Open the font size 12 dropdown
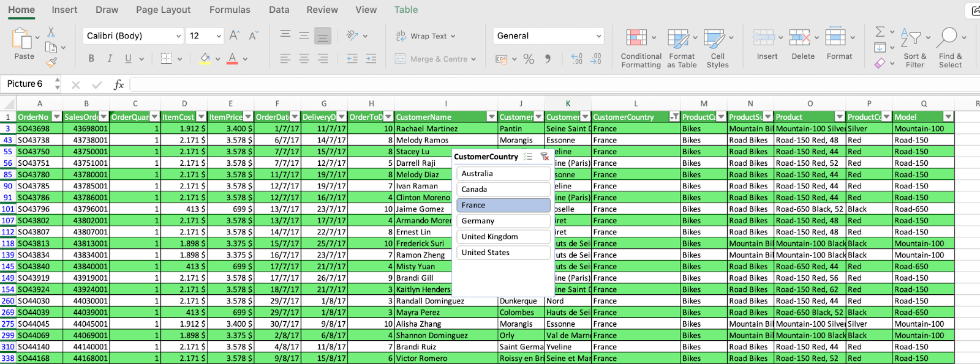 coord(219,36)
